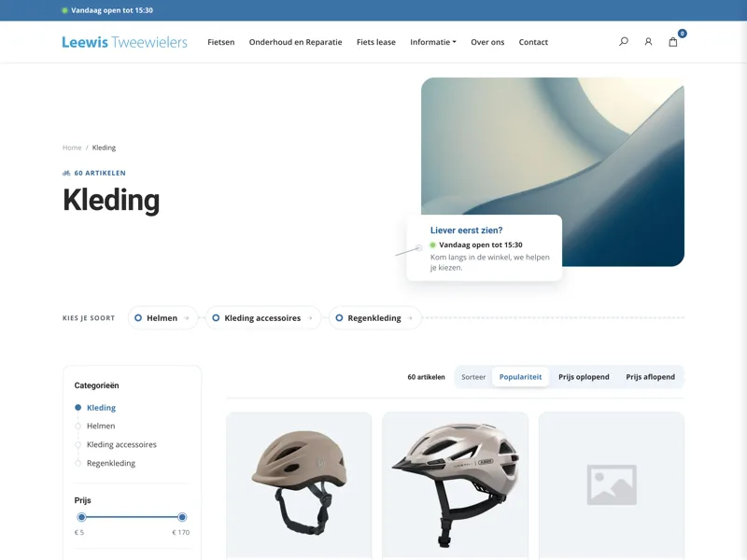Open the shopping bag cart icon
Image resolution: width=747 pixels, height=560 pixels.
point(672,42)
